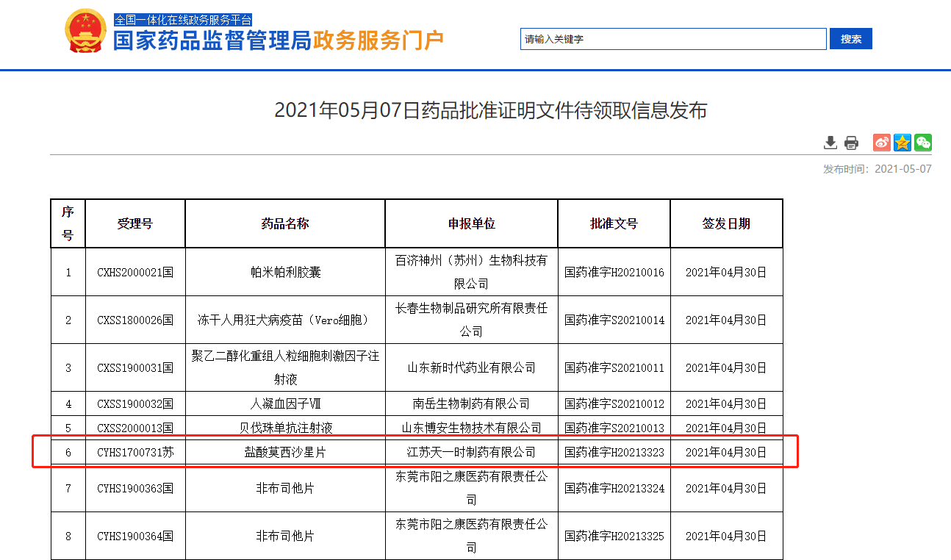Select approval number 国药准字H20213324
Image resolution: width=951 pixels, height=560 pixels.
point(614,488)
